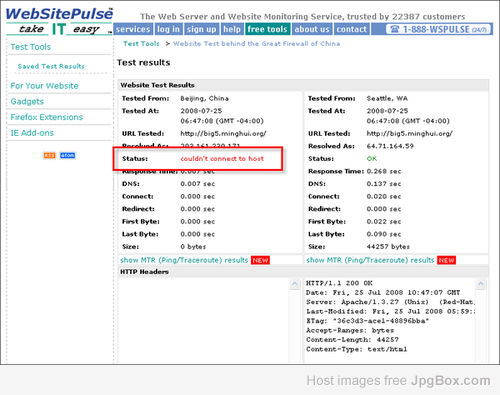Screen dimensions: 500x395
Task: Click the orange RSS feed icon
Action: click(x=49, y=155)
